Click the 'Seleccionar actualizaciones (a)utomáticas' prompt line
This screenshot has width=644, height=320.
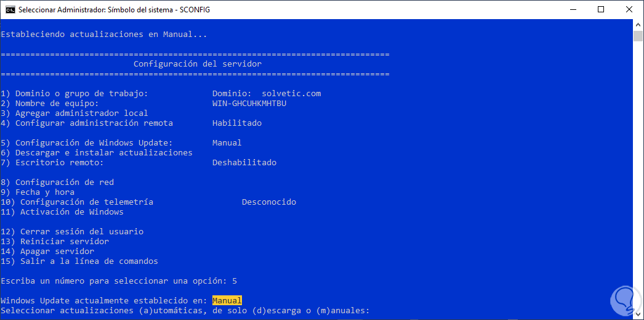[x=185, y=310]
